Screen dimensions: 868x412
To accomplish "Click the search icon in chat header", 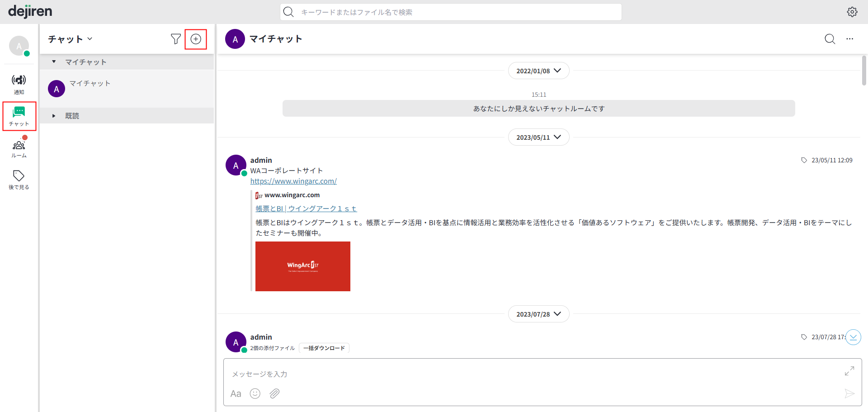I will 830,39.
